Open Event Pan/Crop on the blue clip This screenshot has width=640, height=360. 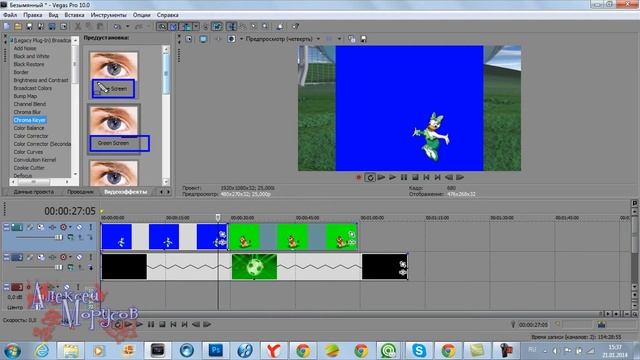[222, 234]
